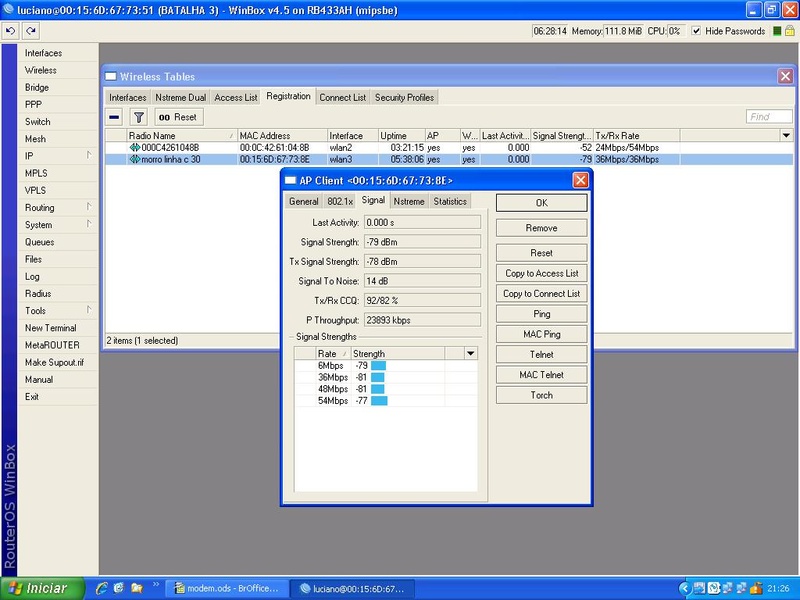Sort by the Tx/Rx Rate column header

click(x=636, y=136)
